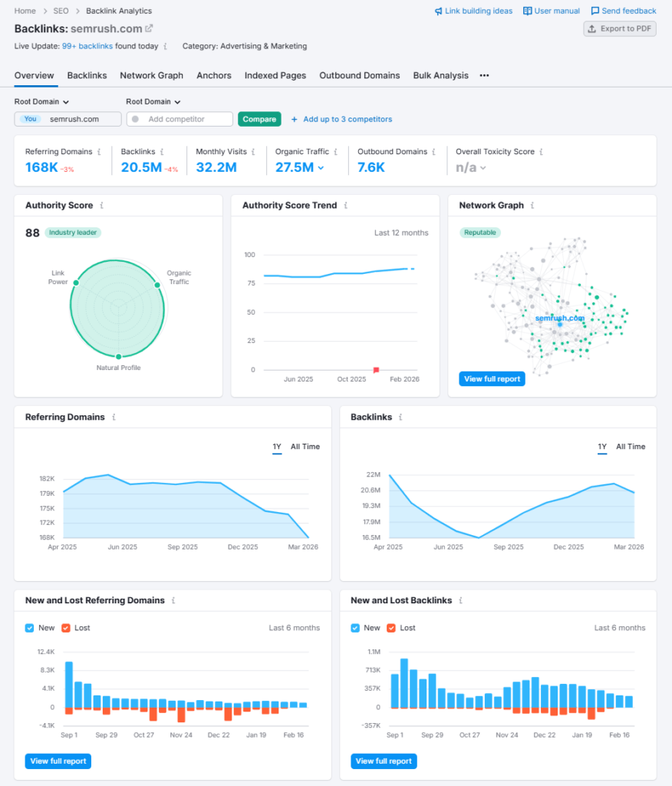Click info icon beside Backlinks metric
Viewport: 672px width, 786px height.
pyautogui.click(x=162, y=152)
